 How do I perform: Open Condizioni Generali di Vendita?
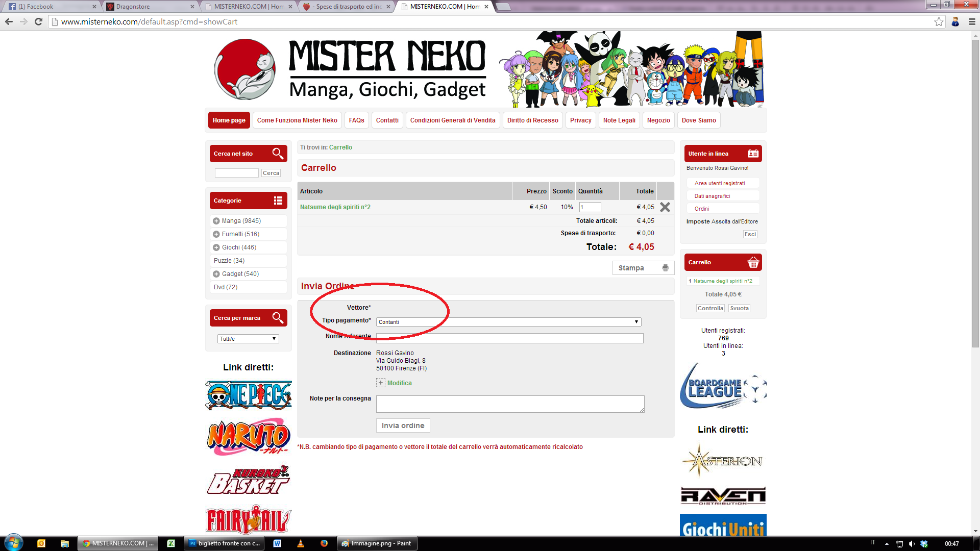click(453, 120)
